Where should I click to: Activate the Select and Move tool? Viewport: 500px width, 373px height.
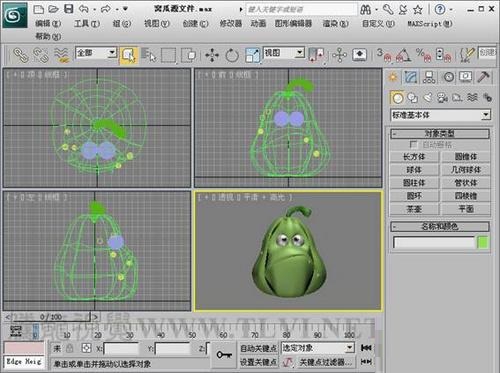pos(212,55)
